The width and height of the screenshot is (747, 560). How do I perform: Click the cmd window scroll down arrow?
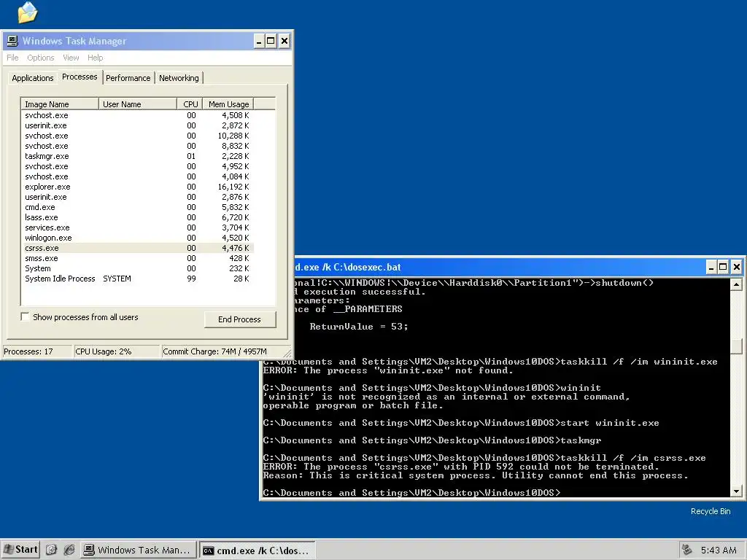click(737, 491)
